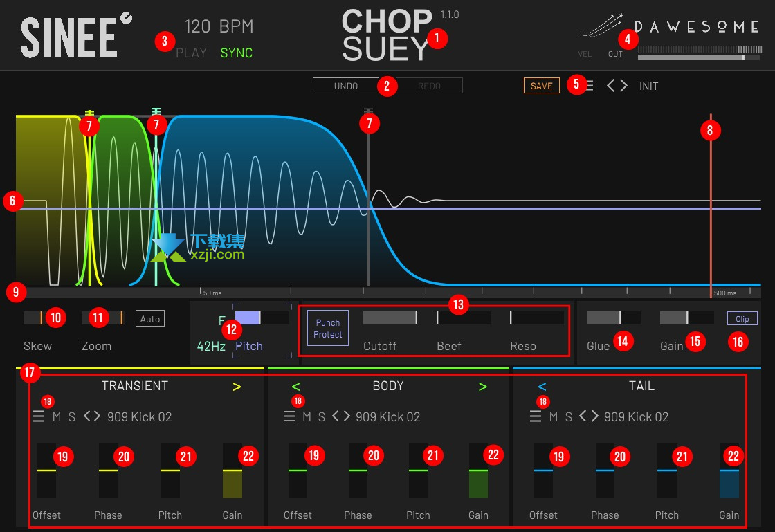Select previous sample in TRANSIENT layer
The image size is (775, 532).
[x=87, y=416]
